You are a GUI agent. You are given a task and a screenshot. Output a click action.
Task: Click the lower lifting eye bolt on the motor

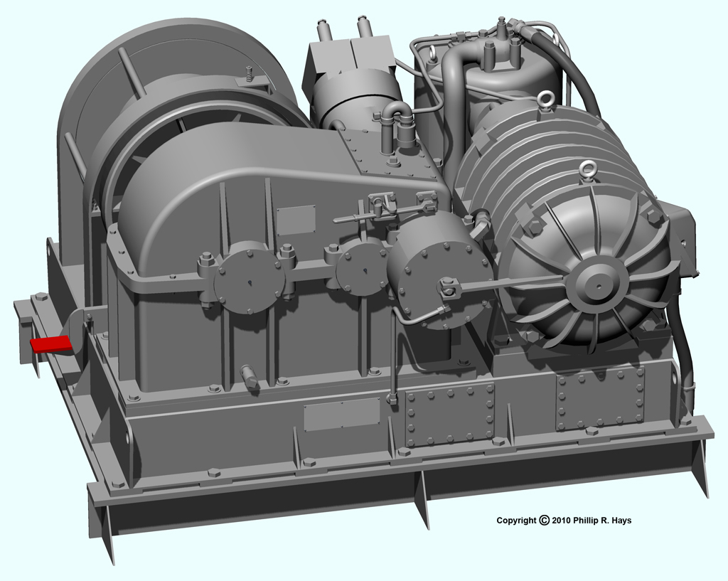(x=587, y=169)
